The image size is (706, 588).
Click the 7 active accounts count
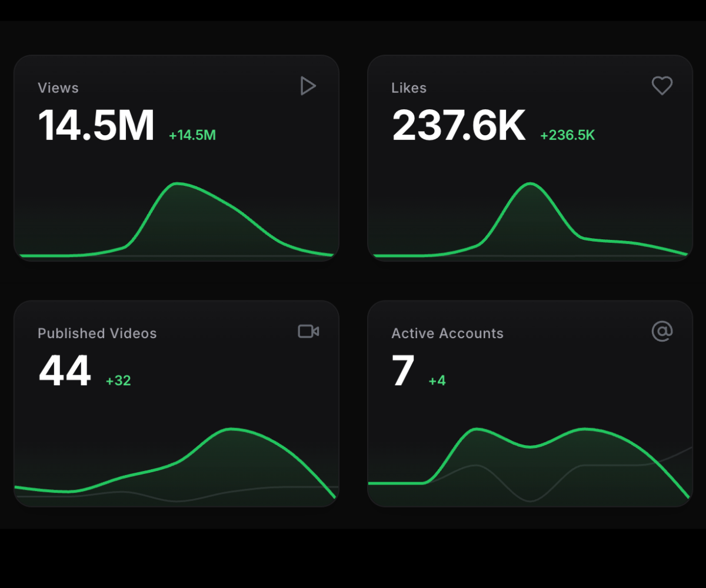(x=403, y=370)
